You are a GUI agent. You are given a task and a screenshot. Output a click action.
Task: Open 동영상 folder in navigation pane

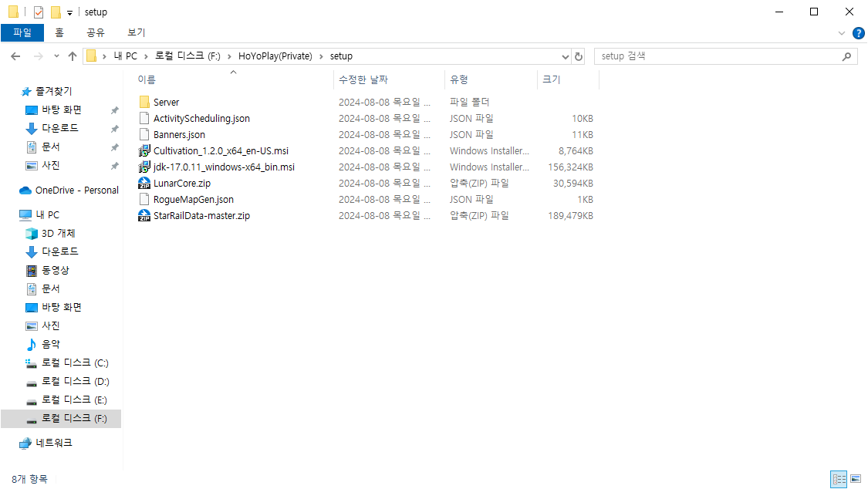48,270
